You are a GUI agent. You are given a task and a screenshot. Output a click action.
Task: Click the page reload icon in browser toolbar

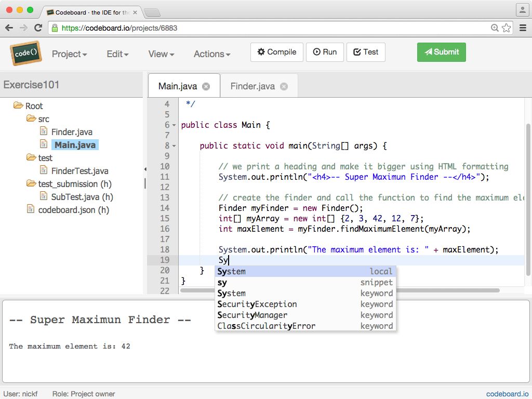pyautogui.click(x=38, y=28)
